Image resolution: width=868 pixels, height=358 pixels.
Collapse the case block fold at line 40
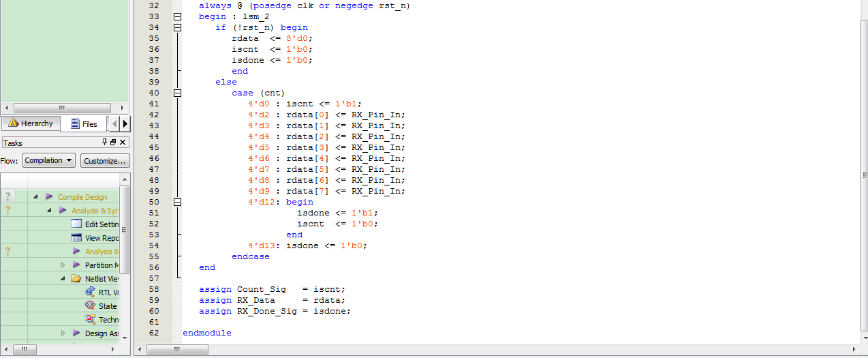coord(178,93)
